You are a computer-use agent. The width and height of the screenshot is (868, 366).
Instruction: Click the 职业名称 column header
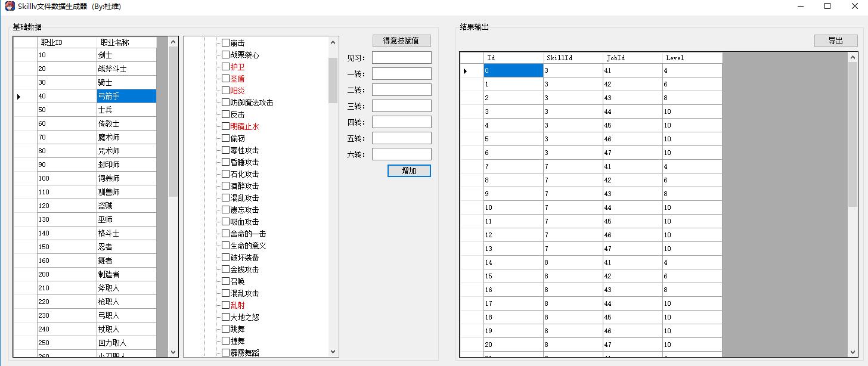coord(126,42)
